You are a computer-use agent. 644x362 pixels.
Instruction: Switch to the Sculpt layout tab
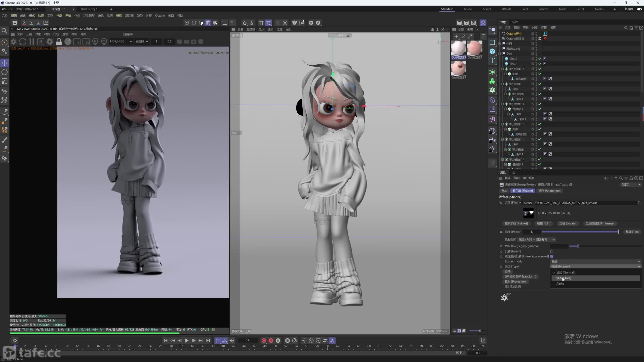[487, 9]
